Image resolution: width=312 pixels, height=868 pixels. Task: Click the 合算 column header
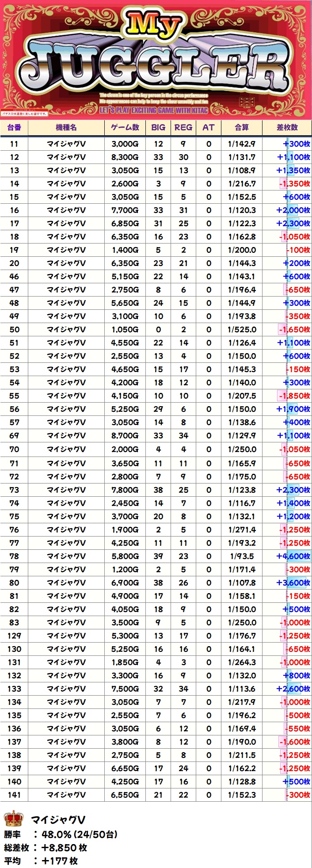242,128
